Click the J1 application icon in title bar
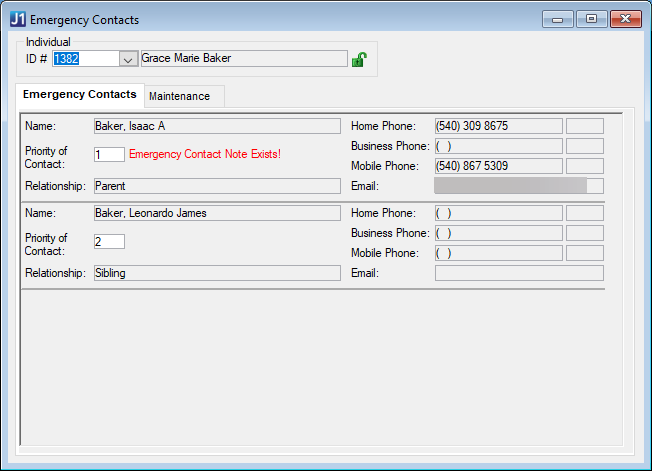Screen dimensions: 652x471 coord(17,19)
